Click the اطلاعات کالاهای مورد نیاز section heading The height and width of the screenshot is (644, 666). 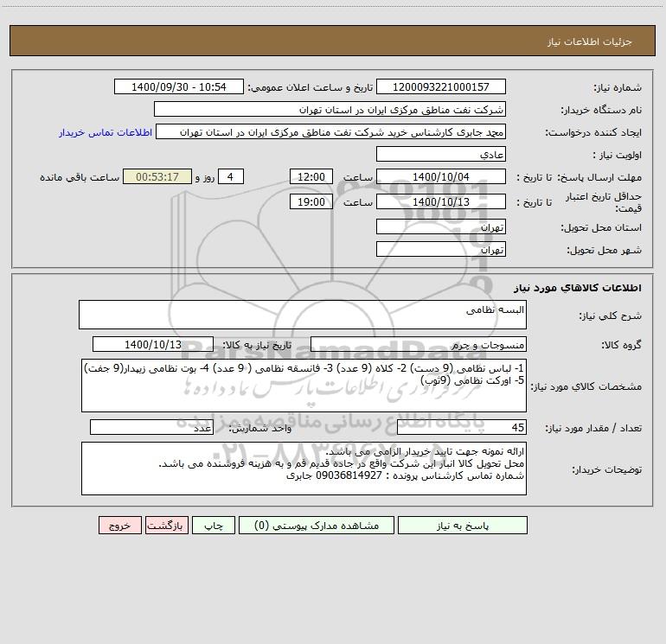tap(577, 288)
